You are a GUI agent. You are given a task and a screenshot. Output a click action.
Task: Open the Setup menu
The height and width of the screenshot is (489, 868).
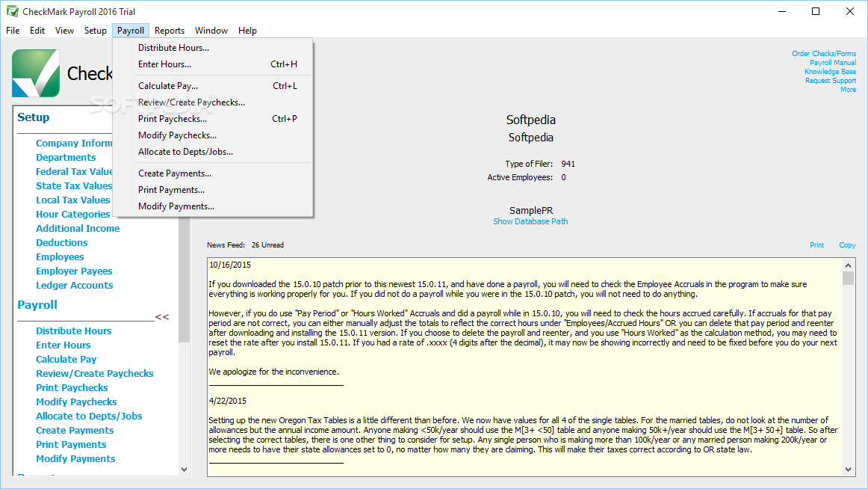[95, 31]
